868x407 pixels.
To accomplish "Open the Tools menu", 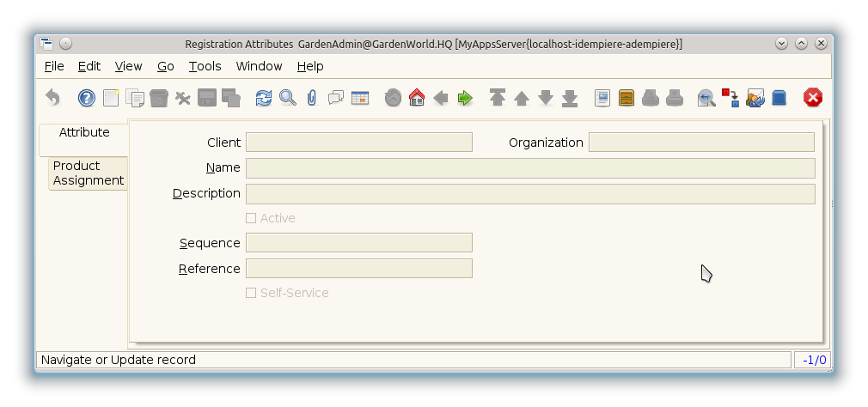I will pos(205,66).
